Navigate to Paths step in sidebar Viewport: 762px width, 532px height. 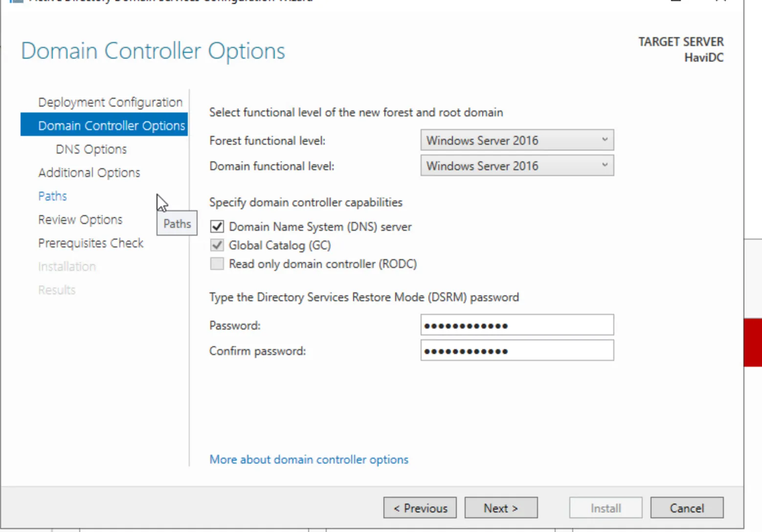click(52, 196)
